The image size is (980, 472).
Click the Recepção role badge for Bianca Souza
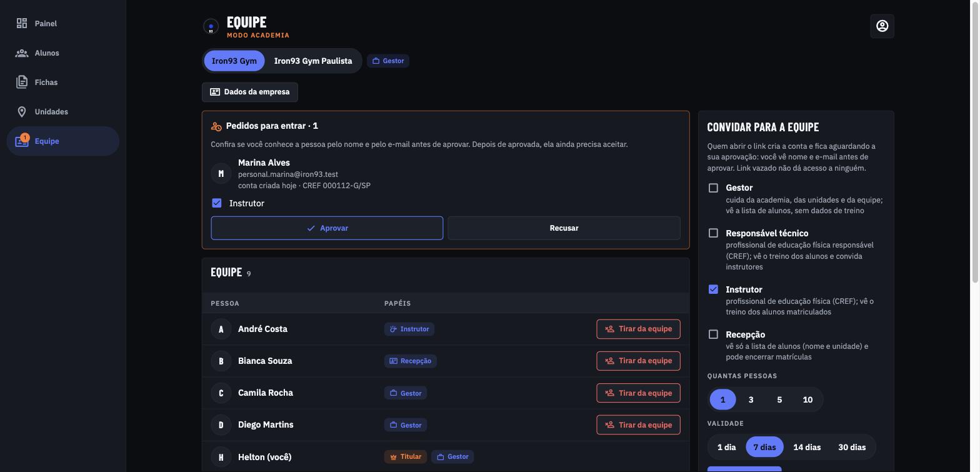click(411, 361)
